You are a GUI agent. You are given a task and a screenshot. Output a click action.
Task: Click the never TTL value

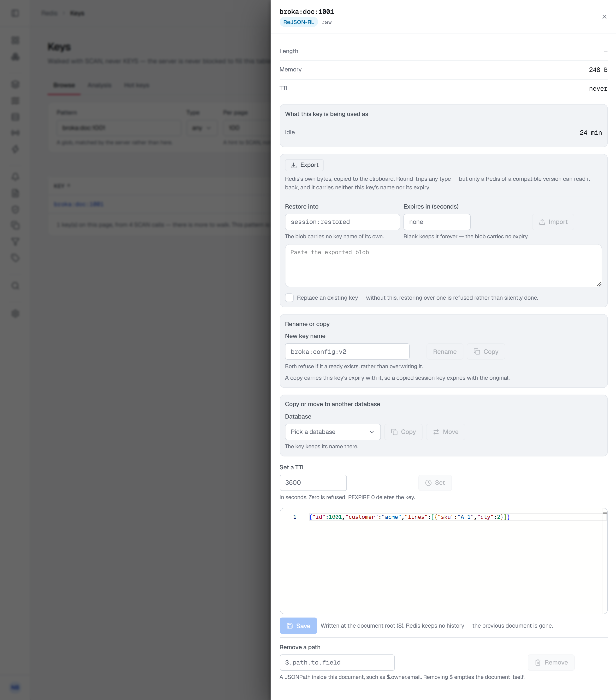[x=598, y=89]
